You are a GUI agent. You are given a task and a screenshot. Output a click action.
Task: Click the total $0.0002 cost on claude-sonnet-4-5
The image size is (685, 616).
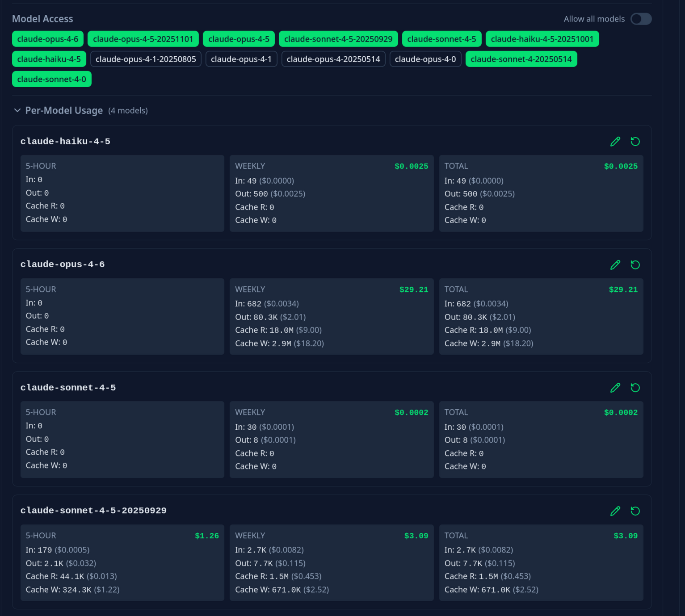click(621, 412)
